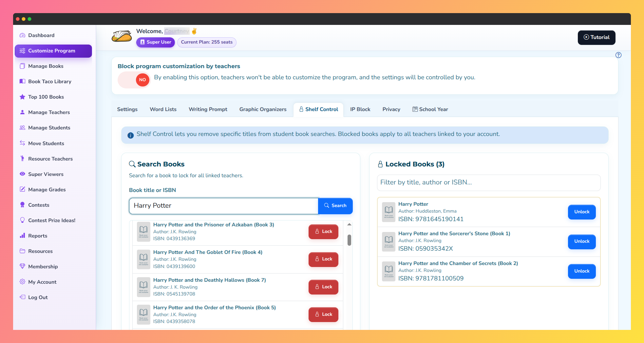The width and height of the screenshot is (644, 343).
Task: Click the search results scrollbar thumb
Action: (349, 240)
